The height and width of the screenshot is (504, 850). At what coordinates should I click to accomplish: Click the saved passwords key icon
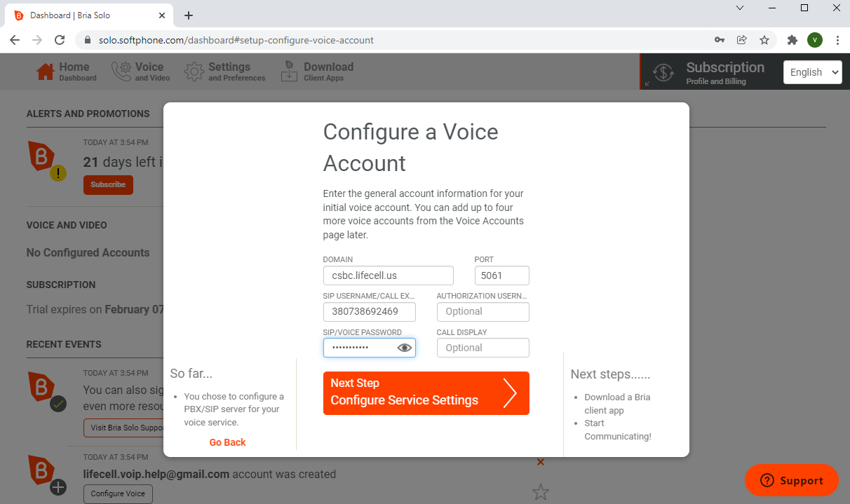pyautogui.click(x=720, y=40)
